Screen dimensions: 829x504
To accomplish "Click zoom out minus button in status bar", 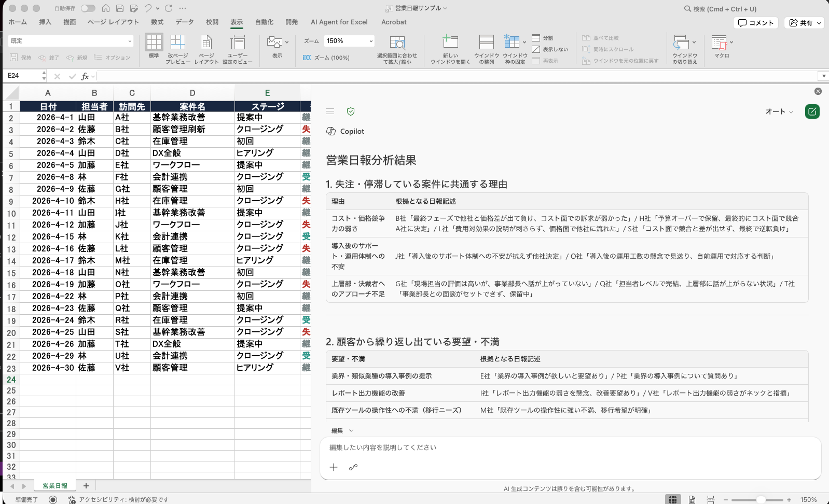I will [x=726, y=500].
